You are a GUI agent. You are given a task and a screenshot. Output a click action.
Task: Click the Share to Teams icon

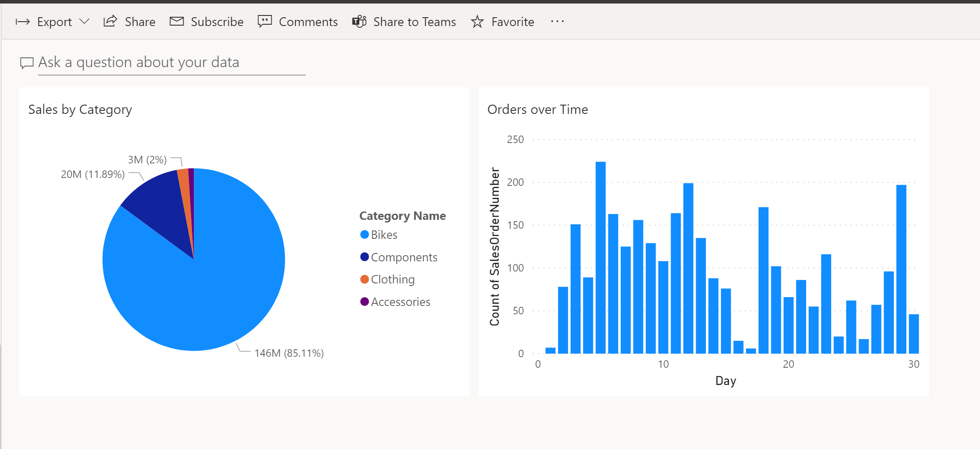359,21
